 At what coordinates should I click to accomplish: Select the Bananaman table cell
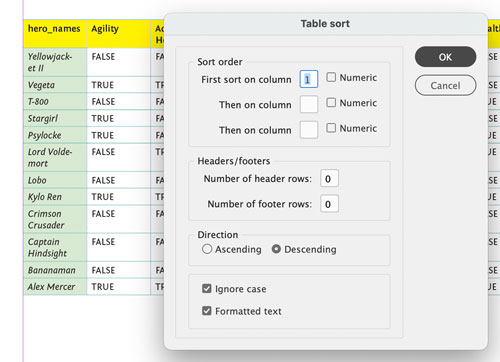(55, 270)
